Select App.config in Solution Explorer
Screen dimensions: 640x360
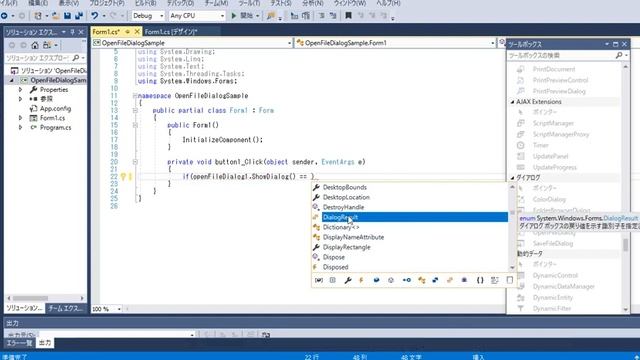coord(55,109)
